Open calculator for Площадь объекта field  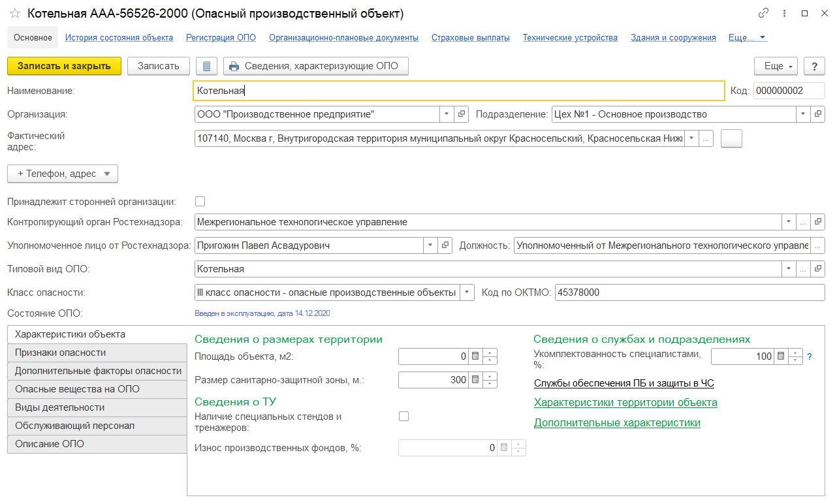pyautogui.click(x=475, y=356)
